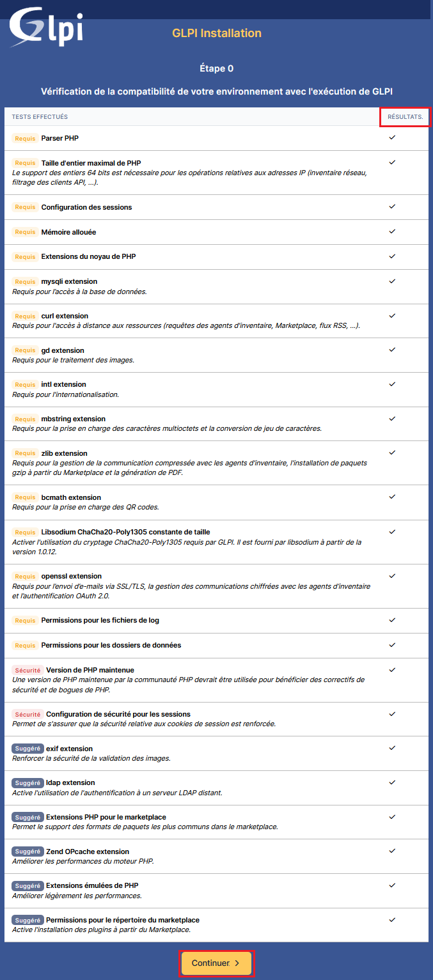433x980 pixels.
Task: Click the Requis badge beside Parser PHP
Action: 25,138
